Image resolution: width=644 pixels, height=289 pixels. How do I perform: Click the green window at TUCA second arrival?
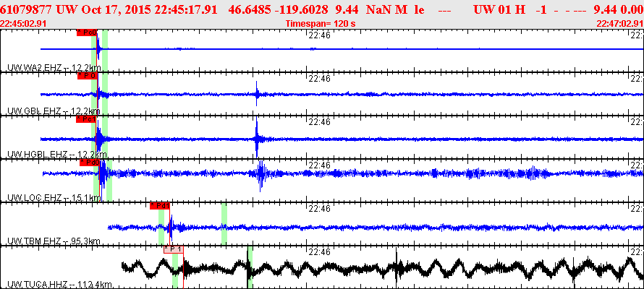250,267
